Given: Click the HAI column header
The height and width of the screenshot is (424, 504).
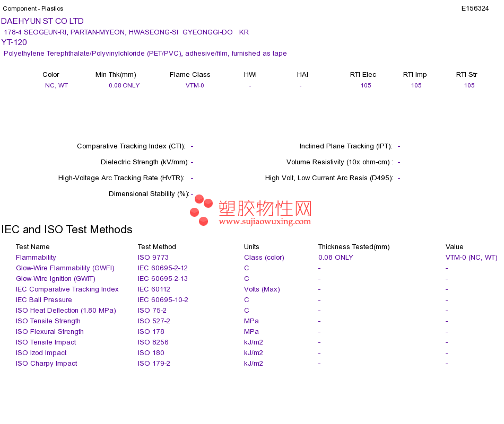Looking at the screenshot, I should coord(302,75).
